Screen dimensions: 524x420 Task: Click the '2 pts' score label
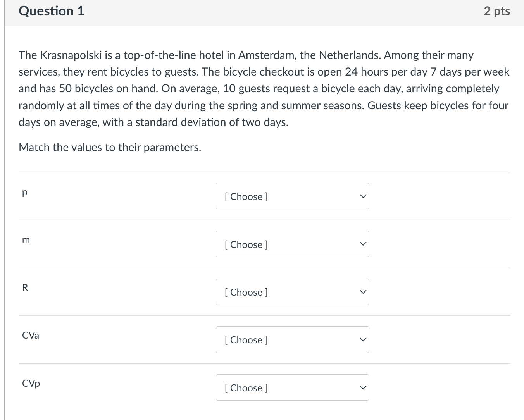tap(496, 11)
